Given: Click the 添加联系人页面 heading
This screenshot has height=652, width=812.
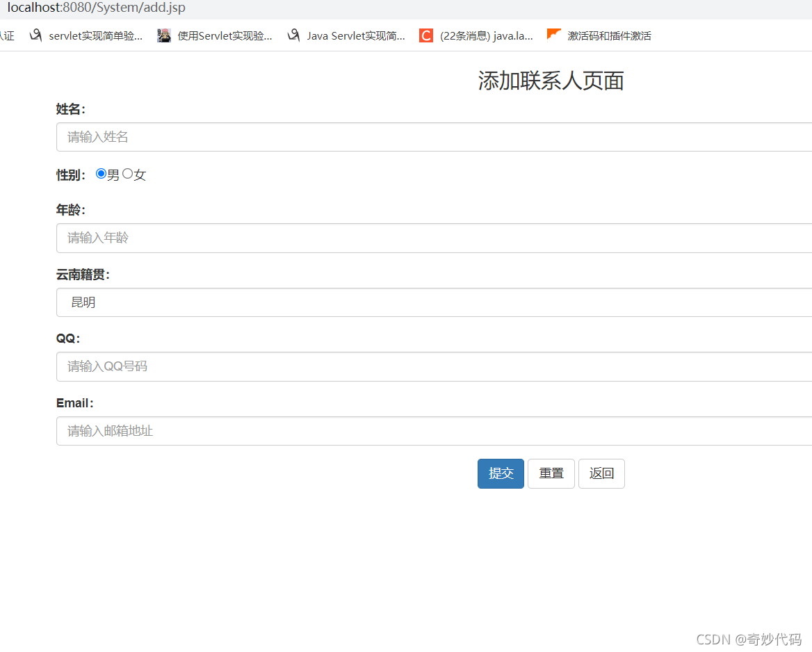Looking at the screenshot, I should pos(551,81).
